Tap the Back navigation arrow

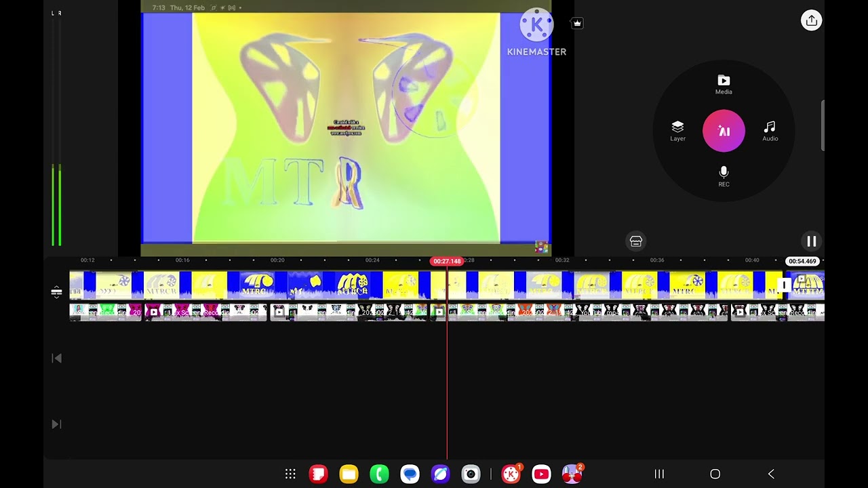click(771, 474)
